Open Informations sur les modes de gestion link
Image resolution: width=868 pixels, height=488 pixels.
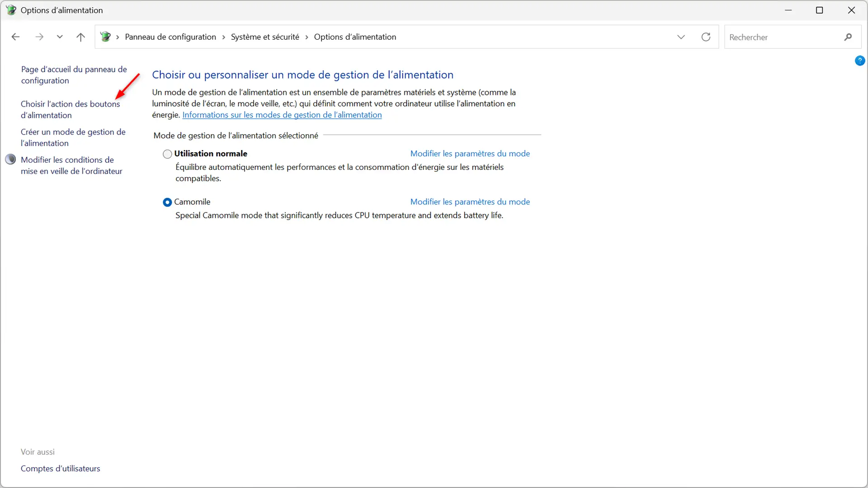[x=282, y=115]
